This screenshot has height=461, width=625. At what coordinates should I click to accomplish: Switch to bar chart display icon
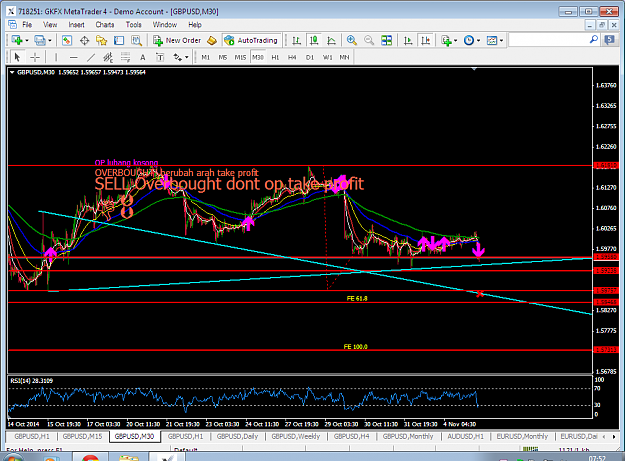pyautogui.click(x=296, y=40)
